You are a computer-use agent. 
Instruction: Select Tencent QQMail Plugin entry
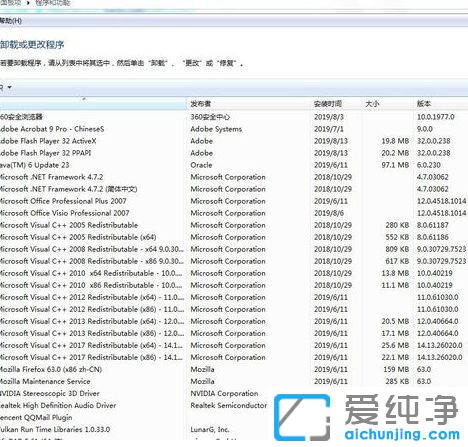point(36,417)
